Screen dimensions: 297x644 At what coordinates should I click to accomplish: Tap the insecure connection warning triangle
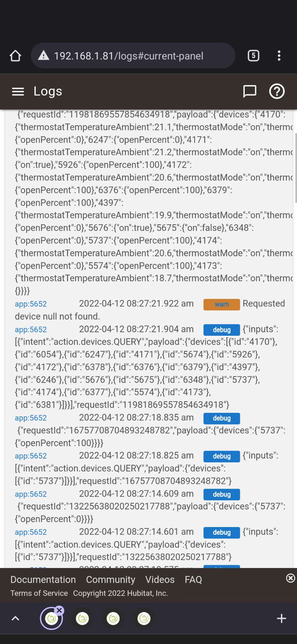[44, 55]
